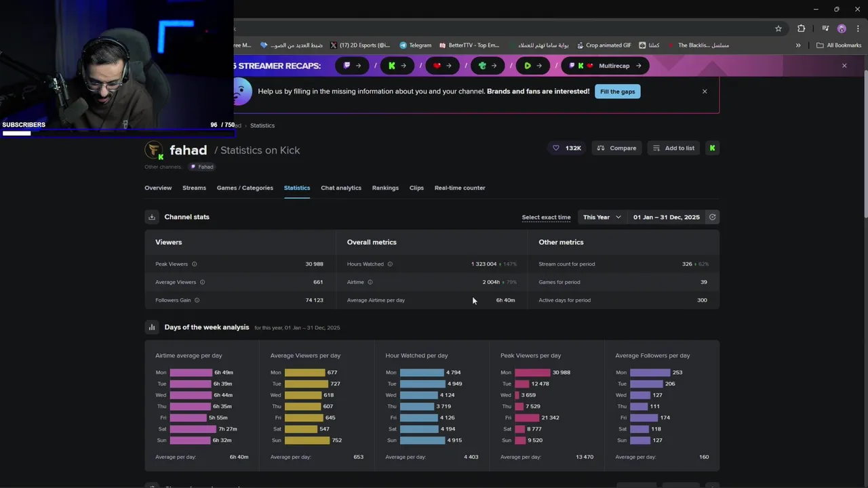
Task: Click the info icon next to Airtime
Action: point(370,282)
